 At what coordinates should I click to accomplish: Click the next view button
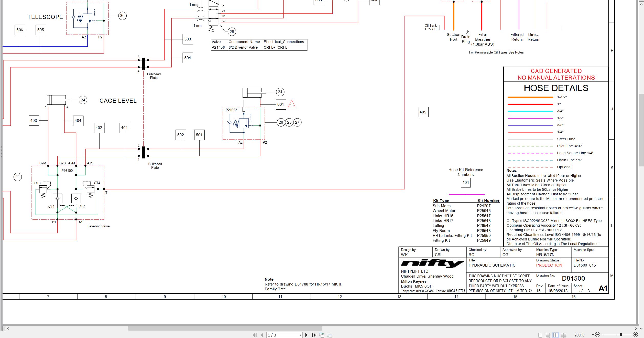pyautogui.click(x=329, y=335)
